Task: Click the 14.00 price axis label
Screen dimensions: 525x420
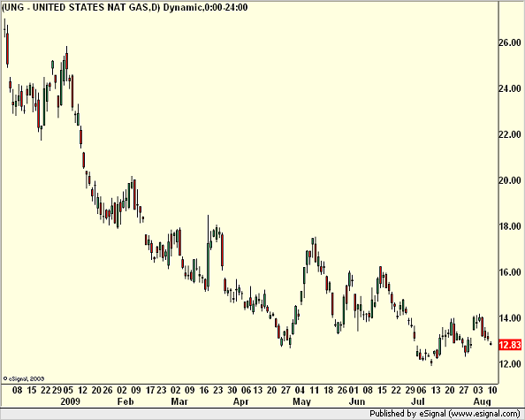Action: click(x=510, y=317)
